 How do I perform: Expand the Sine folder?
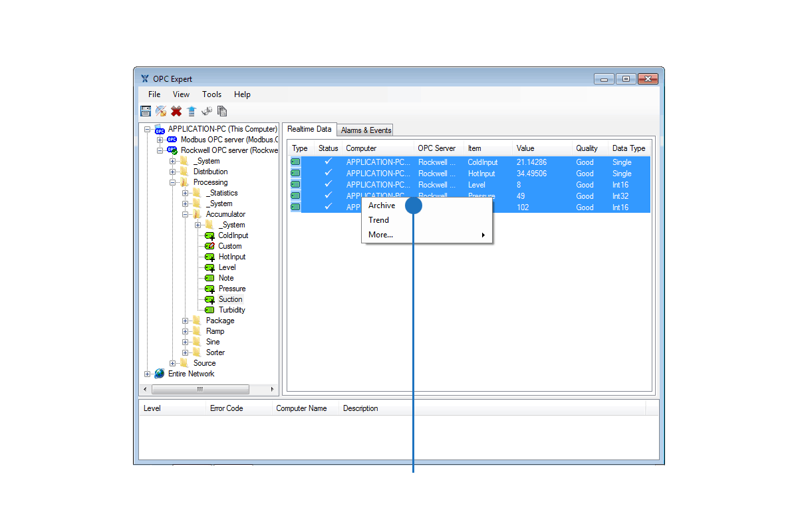[186, 342]
